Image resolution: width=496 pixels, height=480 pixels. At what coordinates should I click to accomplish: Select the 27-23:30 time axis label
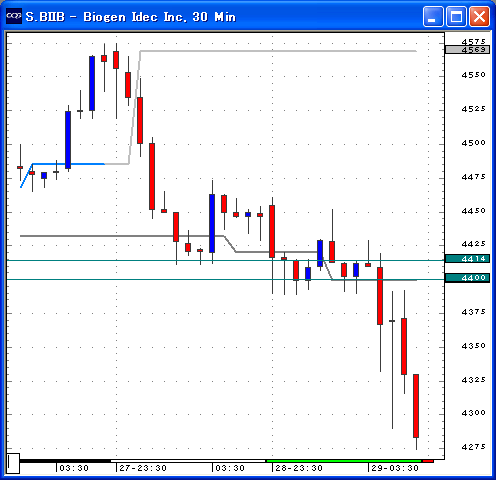click(x=143, y=468)
